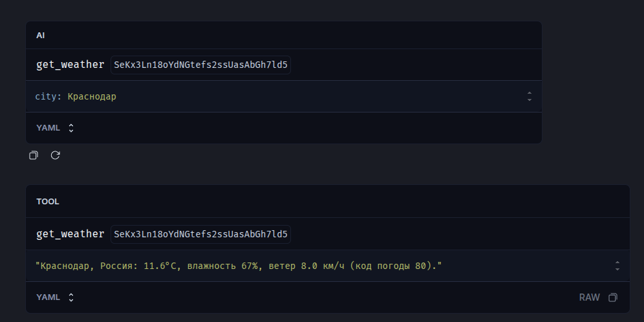Click the tool call ID badge in the AI card
The image size is (644, 322).
click(x=201, y=65)
